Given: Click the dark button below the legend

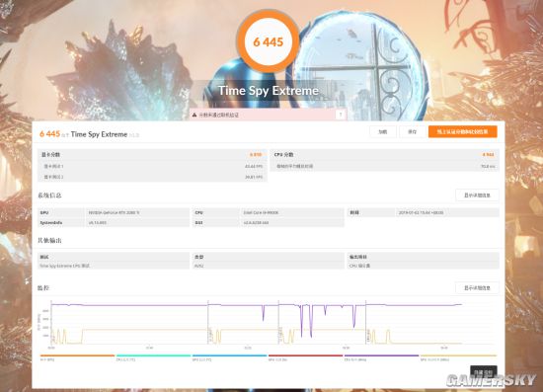Looking at the screenshot, I should click(484, 372).
